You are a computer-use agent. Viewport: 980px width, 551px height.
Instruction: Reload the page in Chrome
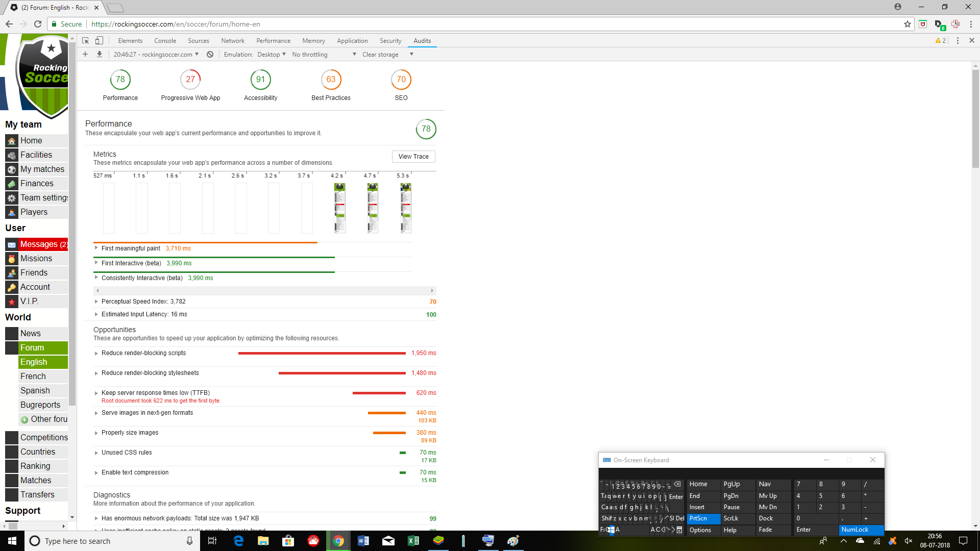37,24
